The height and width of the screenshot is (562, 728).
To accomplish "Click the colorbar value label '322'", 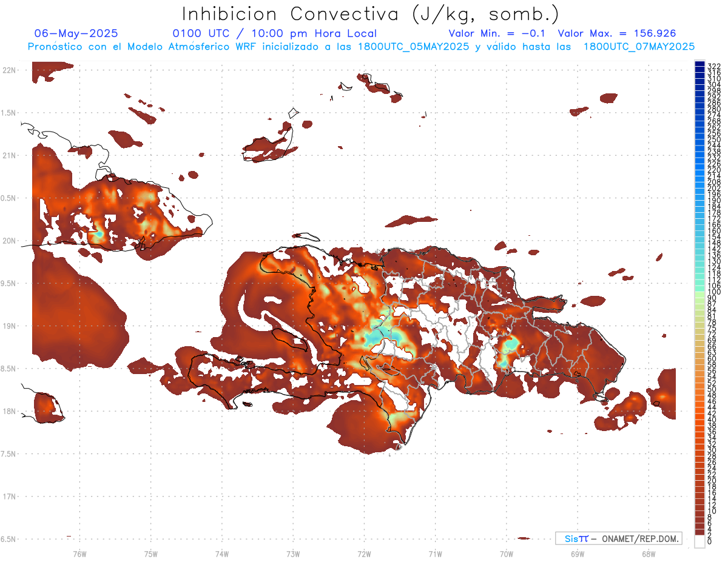I will [x=714, y=66].
